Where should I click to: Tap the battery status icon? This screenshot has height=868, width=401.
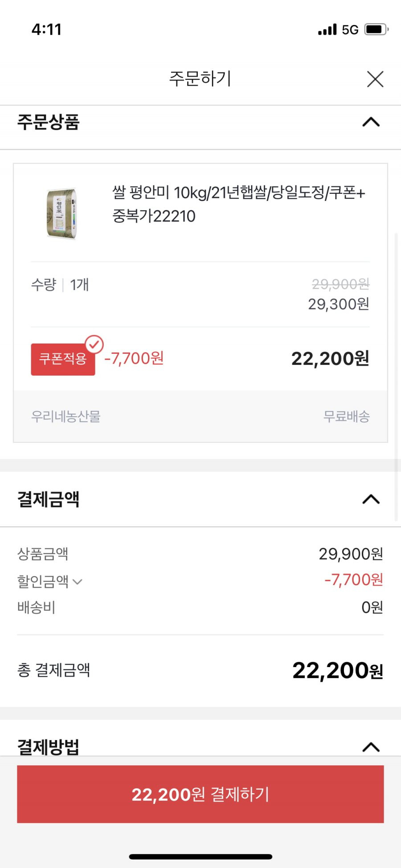[376, 29]
